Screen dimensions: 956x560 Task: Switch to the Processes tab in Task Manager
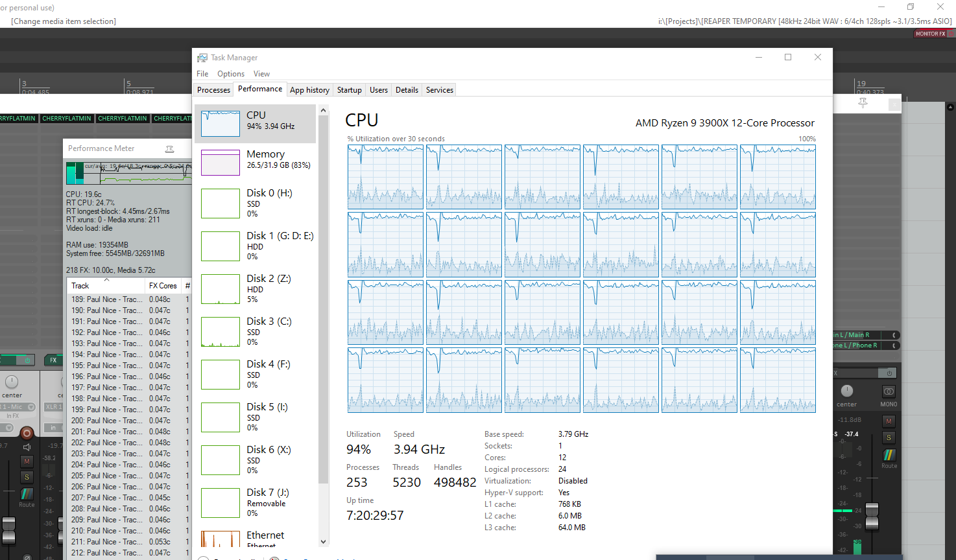[x=213, y=90]
